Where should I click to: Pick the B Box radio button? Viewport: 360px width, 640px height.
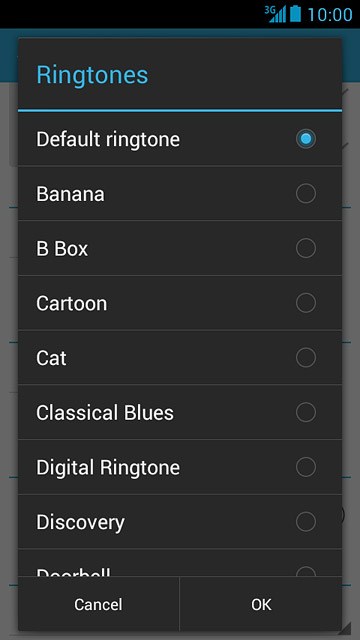306,248
